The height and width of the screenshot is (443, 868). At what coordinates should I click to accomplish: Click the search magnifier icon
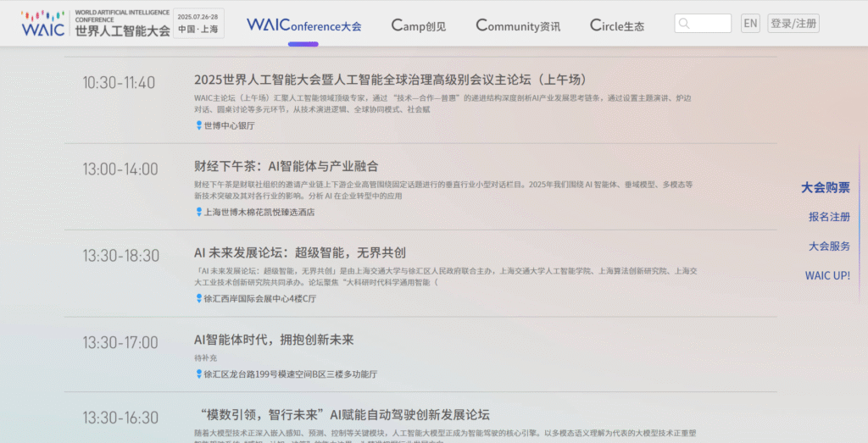coord(685,24)
